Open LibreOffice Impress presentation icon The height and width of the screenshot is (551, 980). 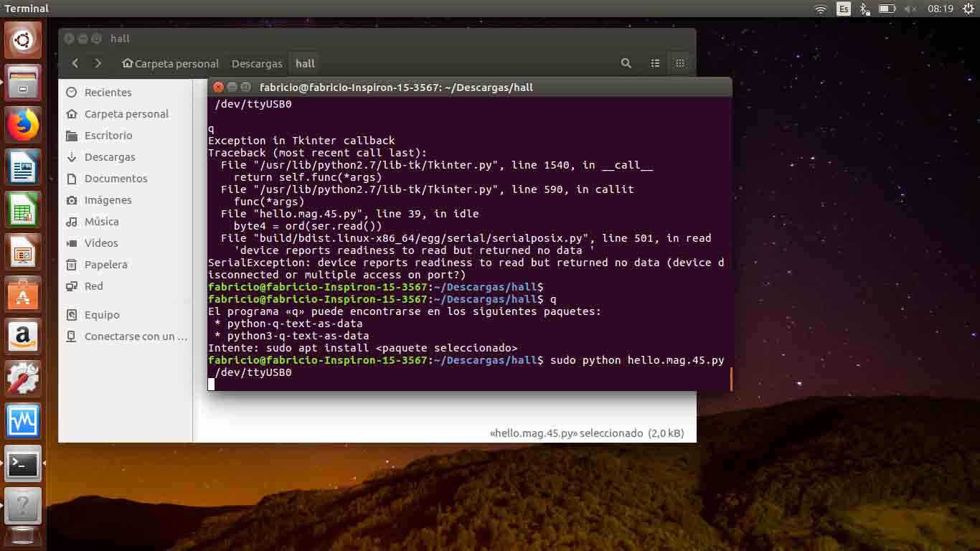click(23, 253)
